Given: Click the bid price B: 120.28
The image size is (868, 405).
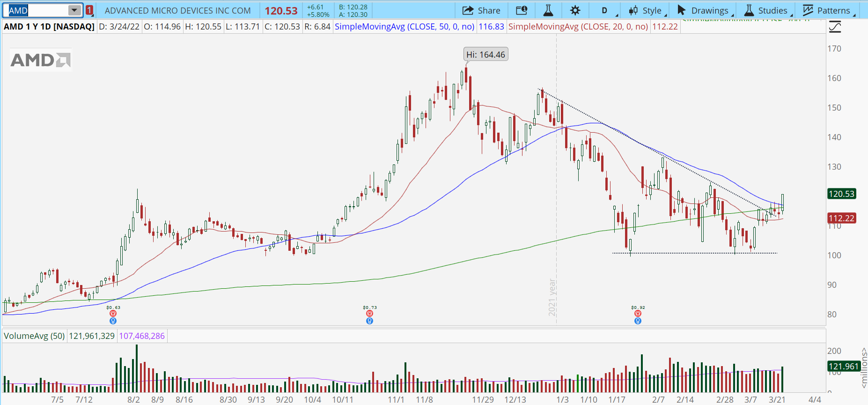Looking at the screenshot, I should [353, 7].
